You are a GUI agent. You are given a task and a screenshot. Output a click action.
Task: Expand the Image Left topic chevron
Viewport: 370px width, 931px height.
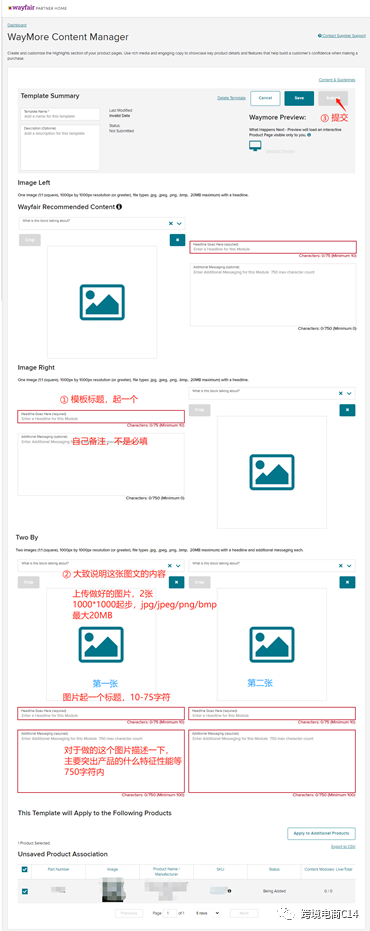179,224
